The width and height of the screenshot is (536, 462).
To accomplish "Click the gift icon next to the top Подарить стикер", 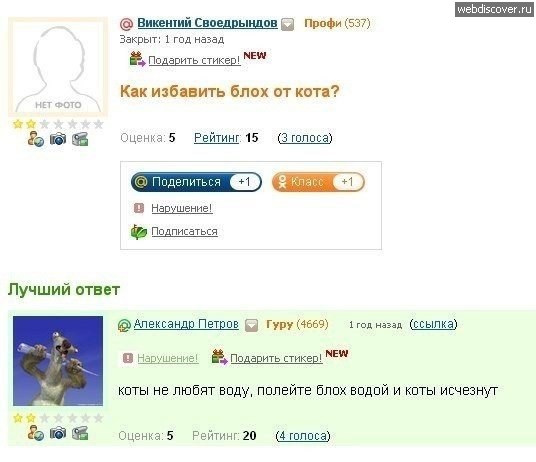I will (x=137, y=59).
